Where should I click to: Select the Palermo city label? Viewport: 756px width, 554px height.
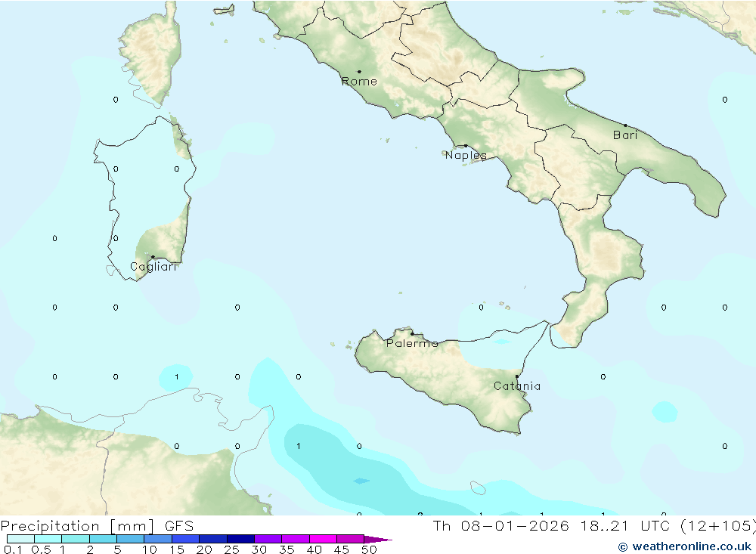coord(412,343)
